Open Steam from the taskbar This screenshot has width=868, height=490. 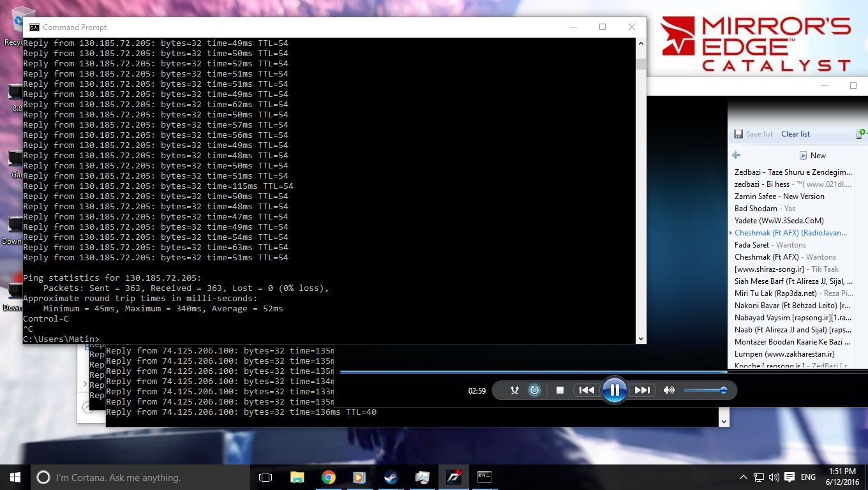[391, 477]
